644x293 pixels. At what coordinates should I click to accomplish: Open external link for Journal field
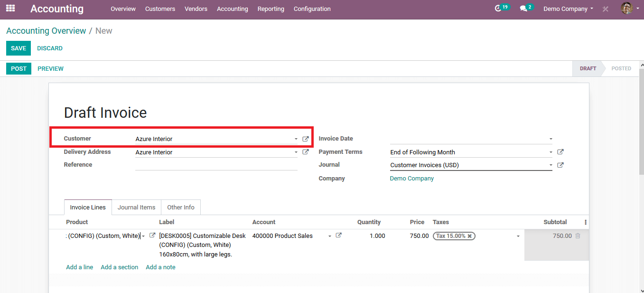pos(560,165)
